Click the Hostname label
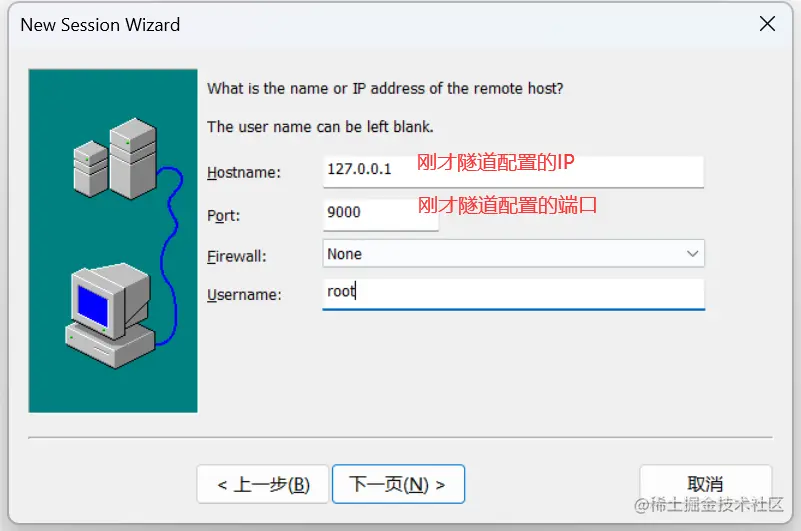 click(244, 173)
